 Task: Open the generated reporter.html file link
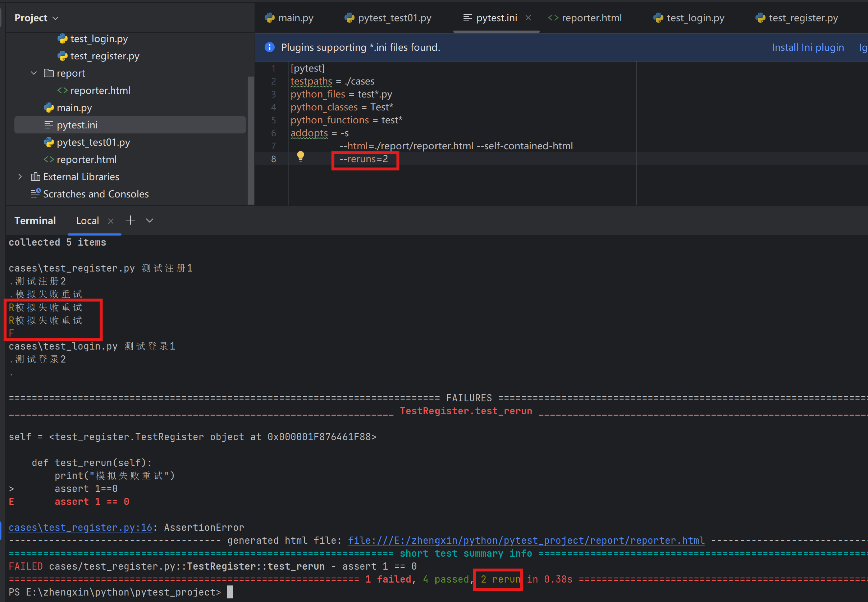(x=526, y=540)
